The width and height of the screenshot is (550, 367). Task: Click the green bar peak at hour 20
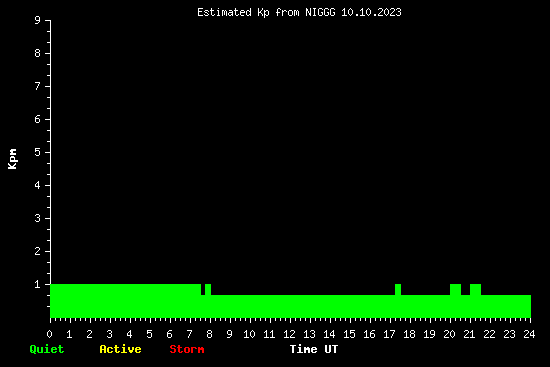coord(455,289)
